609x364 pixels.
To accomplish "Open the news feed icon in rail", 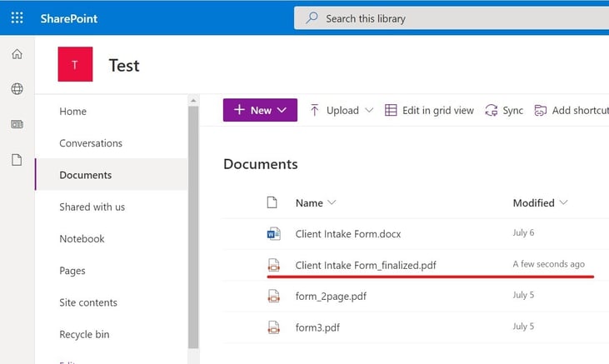I will [17, 124].
